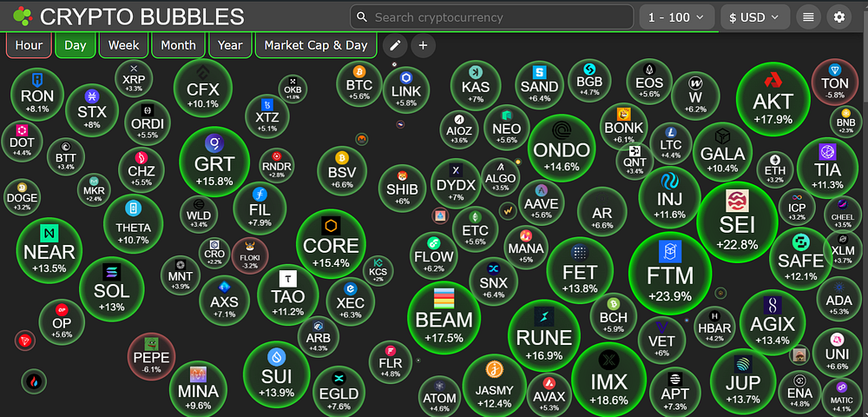Select the GALA bubble +10.4%
Screen dimensions: 868x417
(x=722, y=152)
